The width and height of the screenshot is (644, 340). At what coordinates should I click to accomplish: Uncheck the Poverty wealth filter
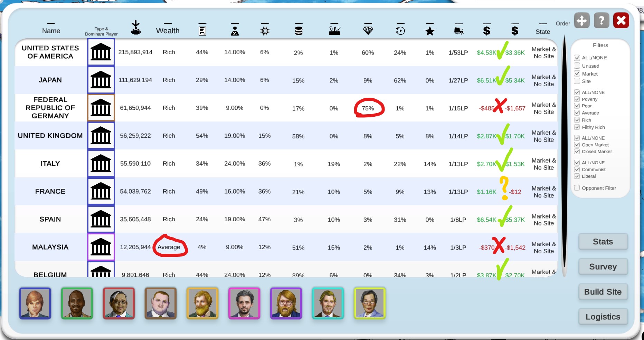tap(577, 99)
